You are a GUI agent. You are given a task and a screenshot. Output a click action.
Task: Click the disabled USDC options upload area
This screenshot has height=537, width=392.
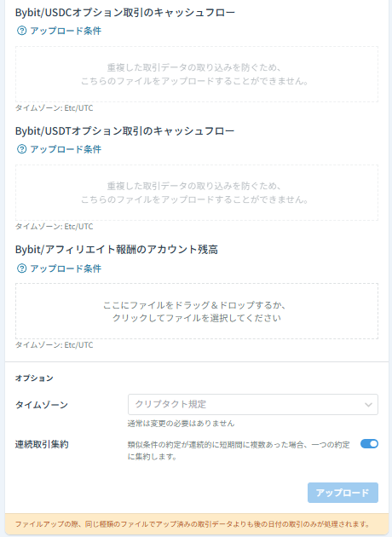click(x=197, y=74)
